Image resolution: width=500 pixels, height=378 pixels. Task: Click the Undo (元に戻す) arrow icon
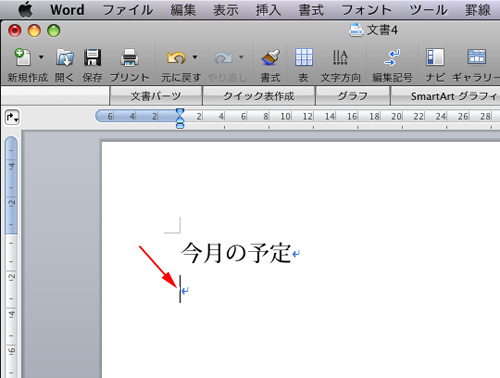176,57
